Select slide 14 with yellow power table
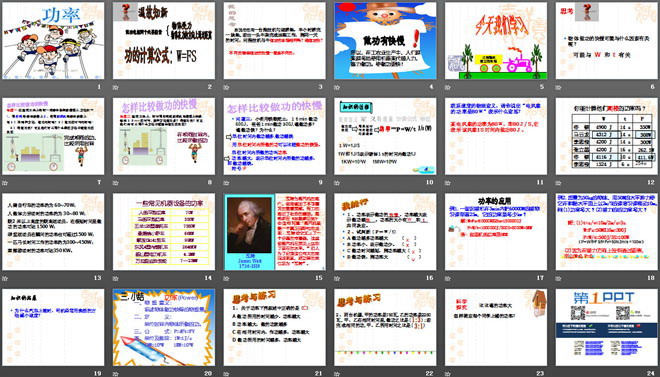This screenshot has height=377, width=660. coord(164,232)
